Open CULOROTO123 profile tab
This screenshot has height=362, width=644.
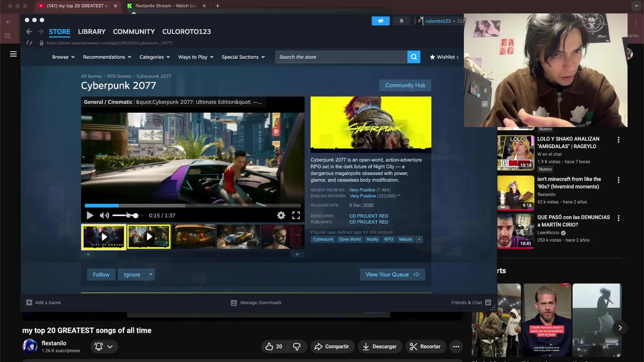tap(187, 32)
